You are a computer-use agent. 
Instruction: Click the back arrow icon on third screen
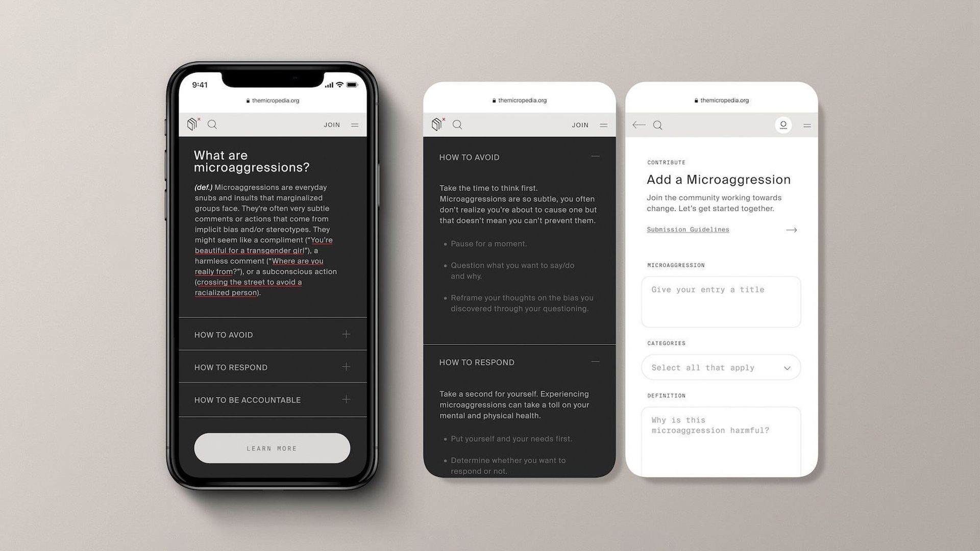point(639,124)
